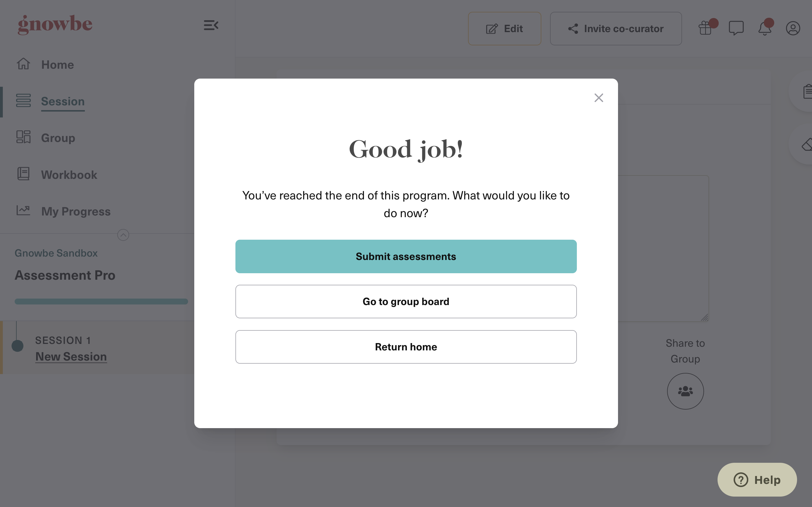Select the Workbook section in the sidebar
Viewport: 812px width, 507px height.
pos(69,174)
